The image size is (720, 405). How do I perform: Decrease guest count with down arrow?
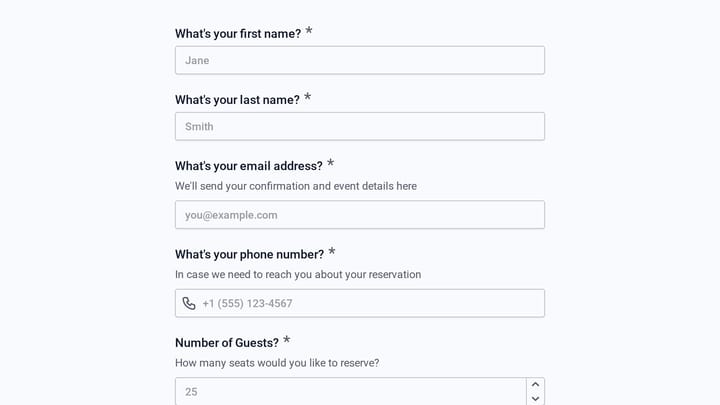click(535, 398)
